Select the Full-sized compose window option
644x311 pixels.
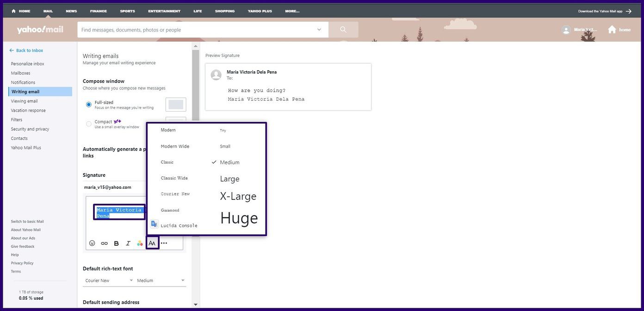click(89, 105)
